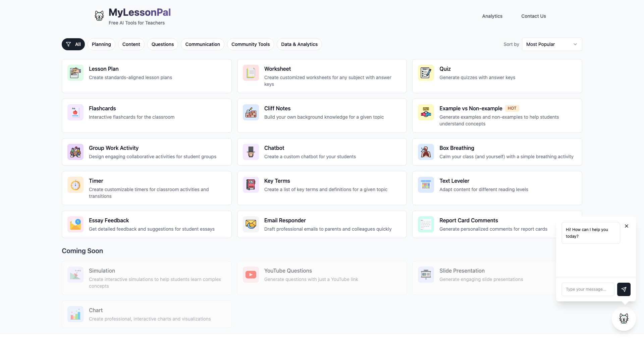
Task: Open the Box Breathing lungs icon
Action: (x=426, y=152)
